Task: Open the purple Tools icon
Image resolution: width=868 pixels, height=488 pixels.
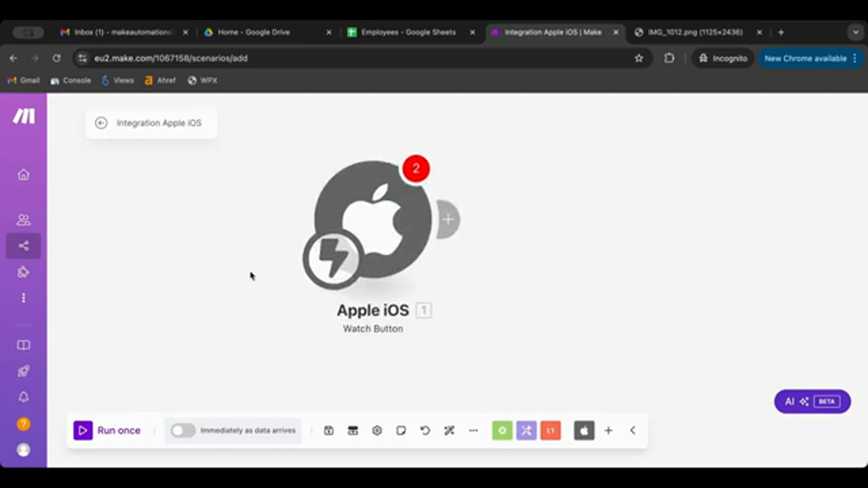Action: pos(527,430)
